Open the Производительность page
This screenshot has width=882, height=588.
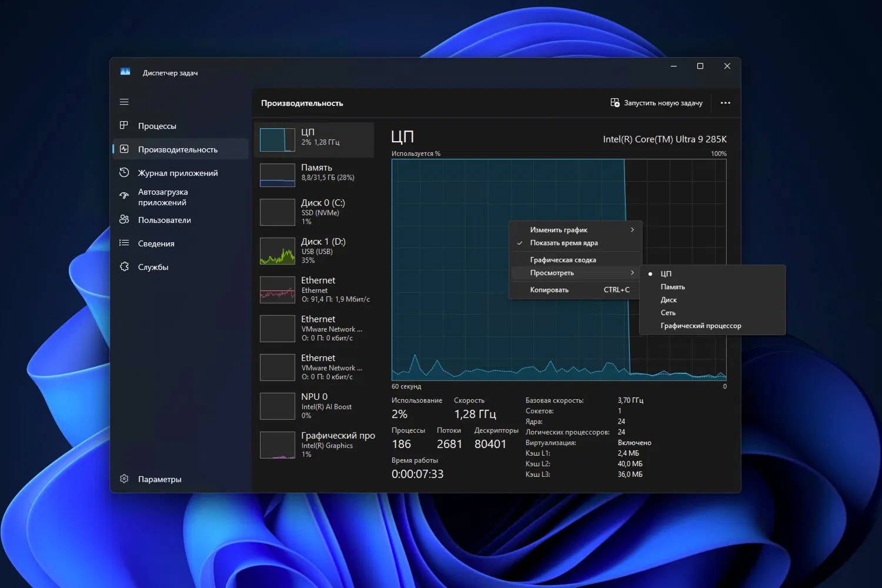(181, 149)
